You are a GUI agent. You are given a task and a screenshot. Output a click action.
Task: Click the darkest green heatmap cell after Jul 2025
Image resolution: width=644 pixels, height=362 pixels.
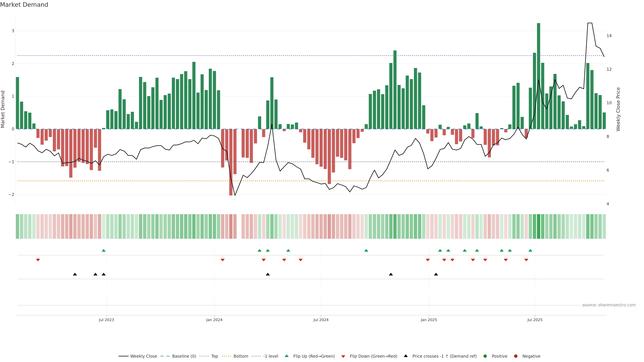click(539, 226)
